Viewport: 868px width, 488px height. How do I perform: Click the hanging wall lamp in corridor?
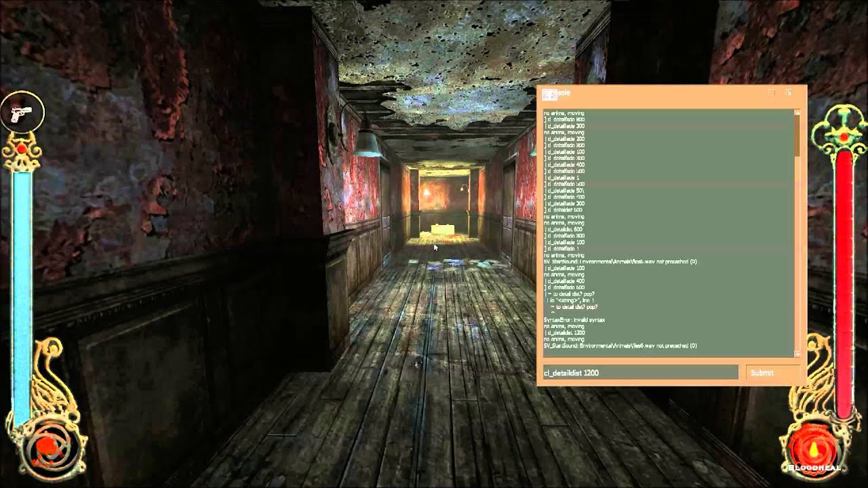368,144
